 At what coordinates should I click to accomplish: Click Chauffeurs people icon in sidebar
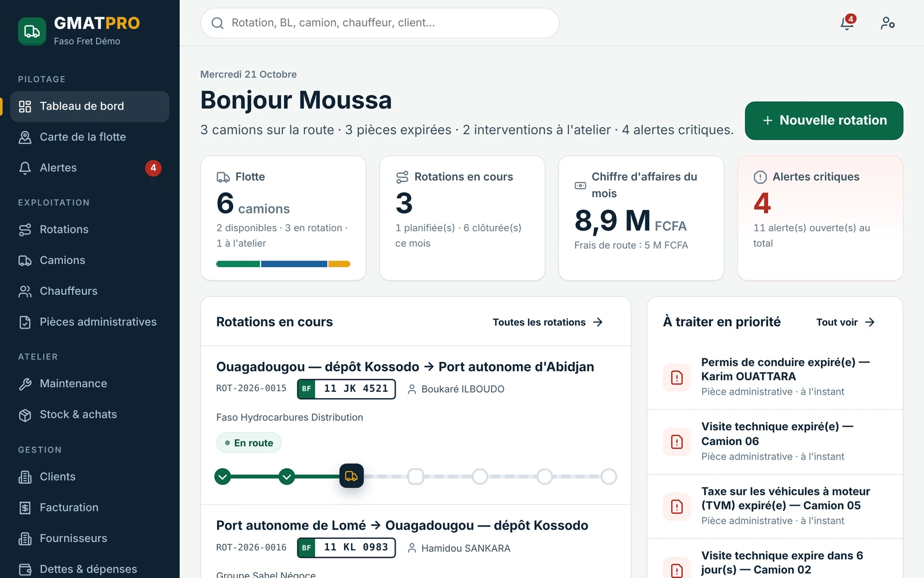tap(25, 291)
